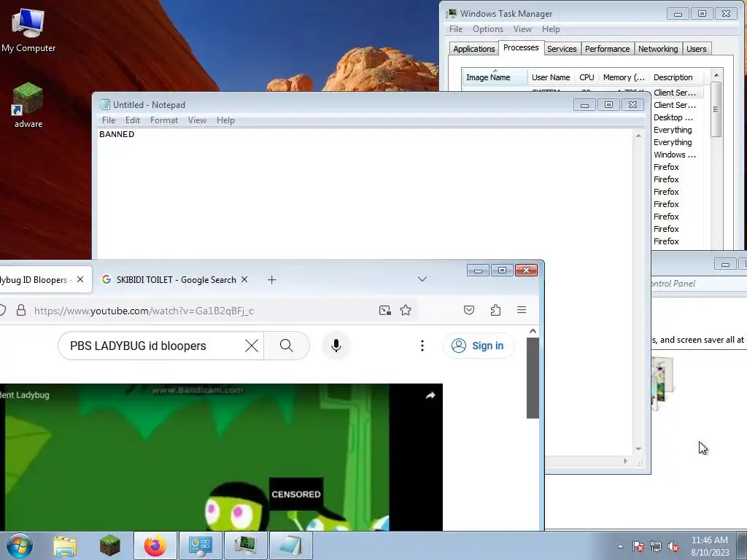Open Task Manager View menu

tap(522, 29)
